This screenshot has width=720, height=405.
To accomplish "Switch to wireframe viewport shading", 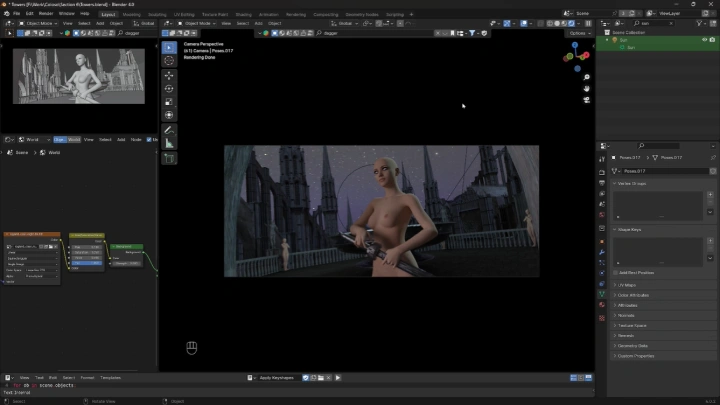I will (550, 23).
